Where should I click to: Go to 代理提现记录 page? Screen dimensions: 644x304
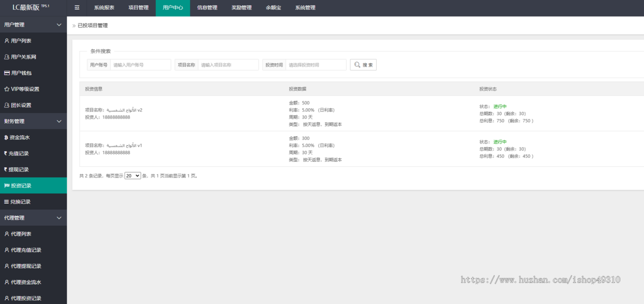33,266
